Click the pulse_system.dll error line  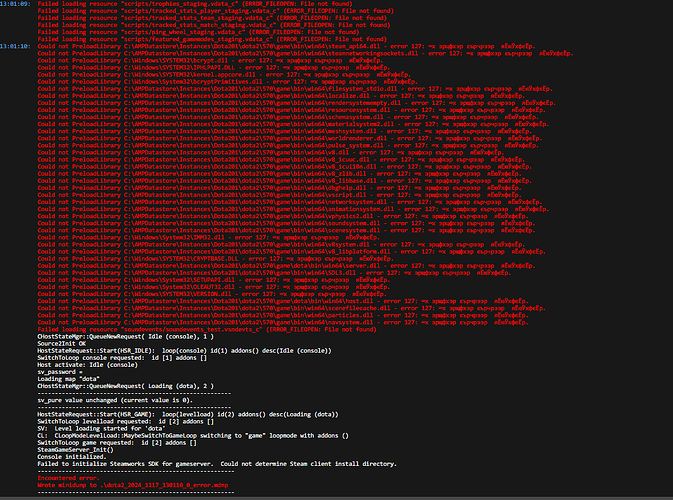288,145
